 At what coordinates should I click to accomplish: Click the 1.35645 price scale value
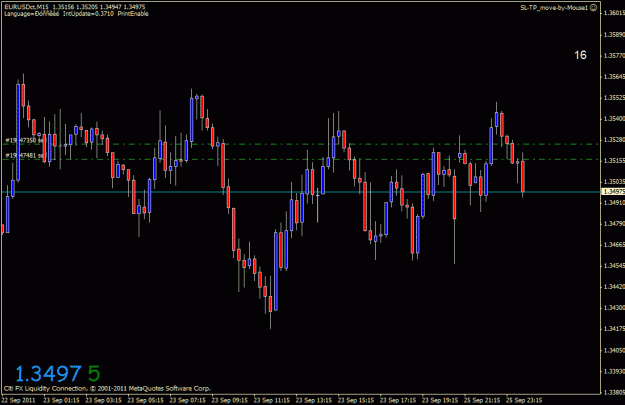click(x=614, y=77)
